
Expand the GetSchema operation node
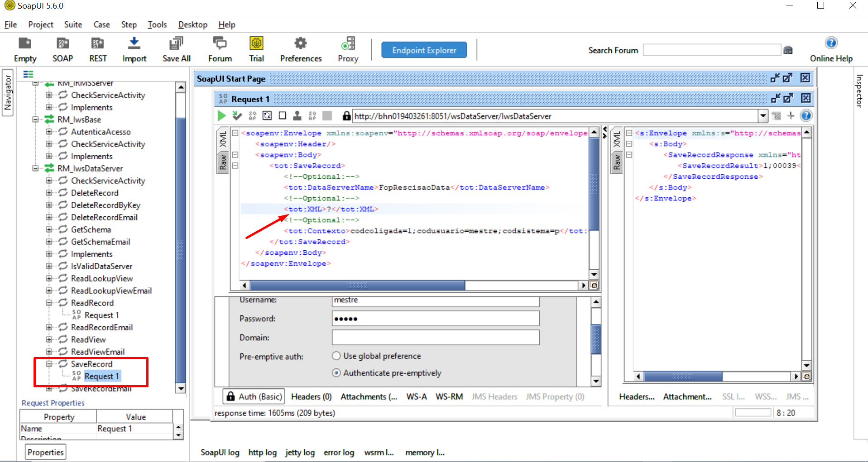coord(49,229)
